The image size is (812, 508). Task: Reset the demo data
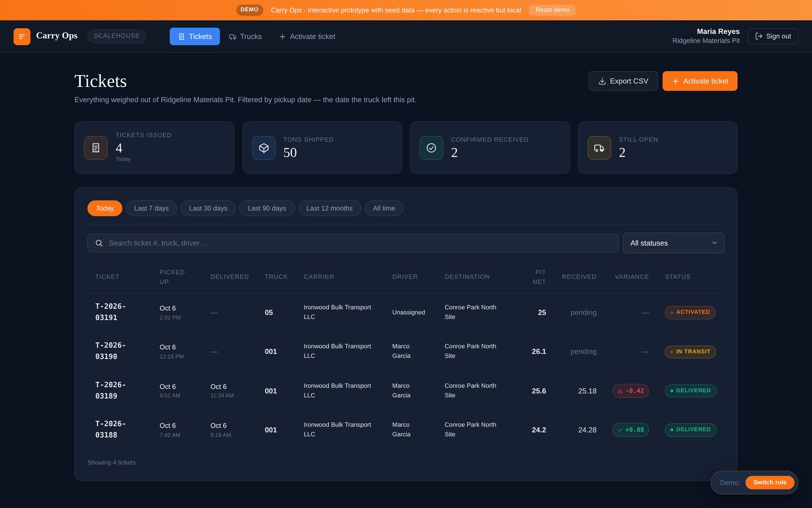pyautogui.click(x=552, y=10)
